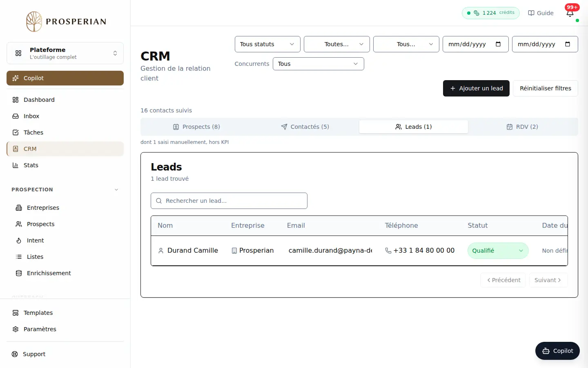Click the Paramètres gear icon
Screen dimensions: 588x368
(16, 329)
